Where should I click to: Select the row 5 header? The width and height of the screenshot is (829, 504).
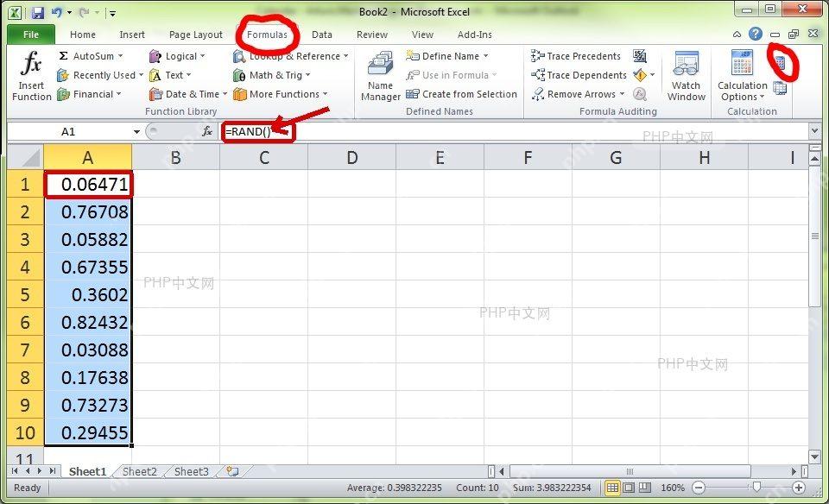(x=25, y=294)
